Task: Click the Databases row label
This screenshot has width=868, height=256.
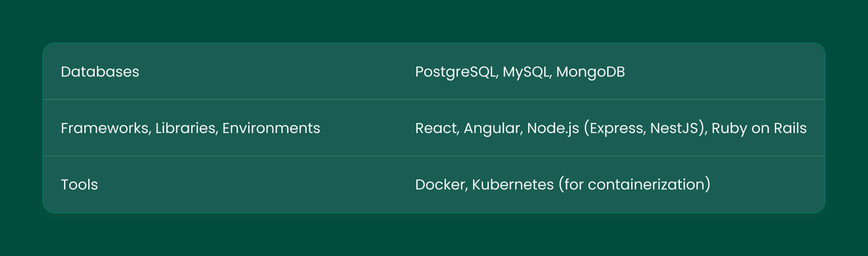Action: click(x=100, y=72)
